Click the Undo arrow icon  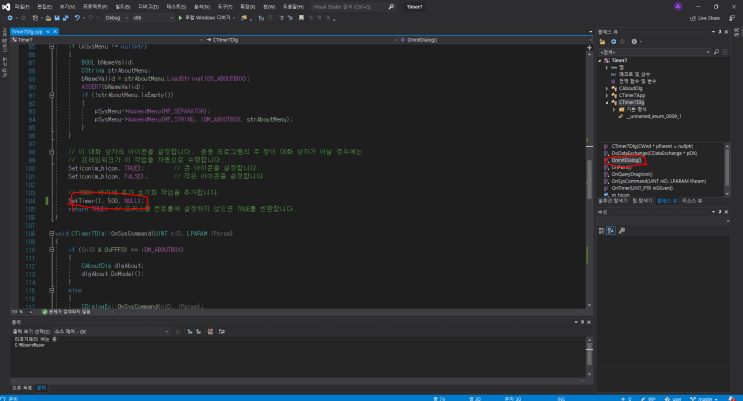pos(77,18)
